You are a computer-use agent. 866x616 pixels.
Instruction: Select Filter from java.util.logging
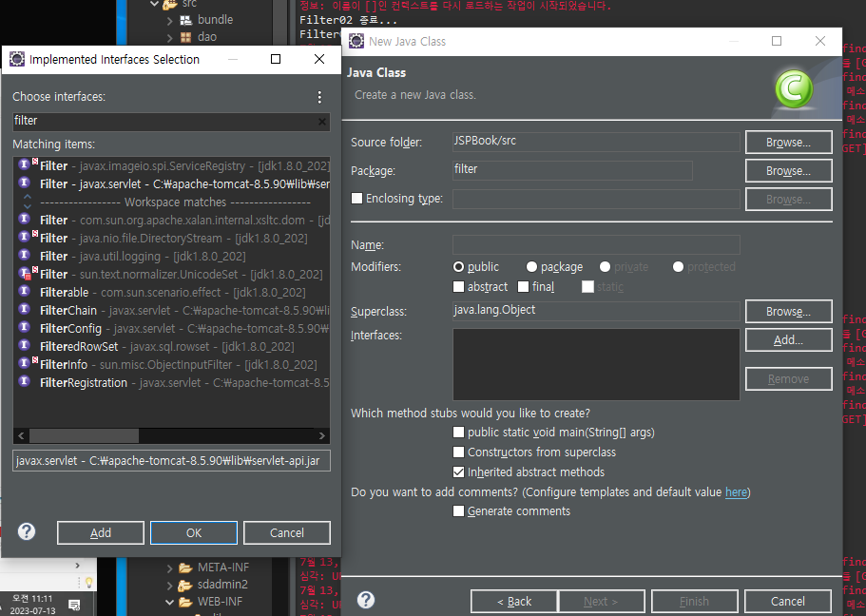point(171,257)
